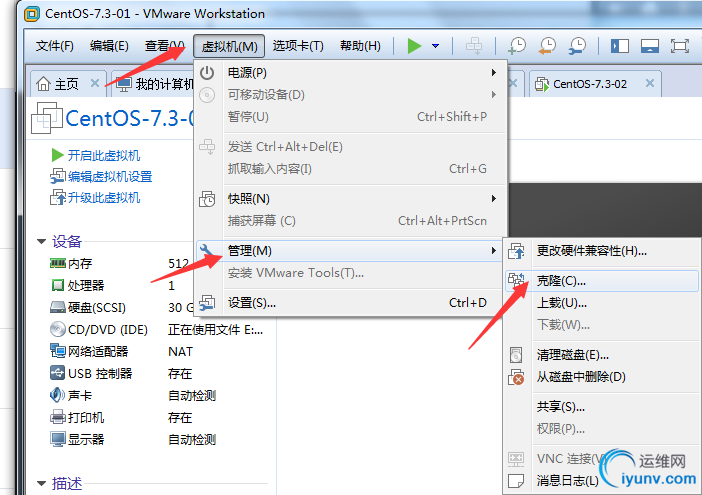Click the 虚拟机(M) menu
The width and height of the screenshot is (702, 495).
pyautogui.click(x=229, y=46)
